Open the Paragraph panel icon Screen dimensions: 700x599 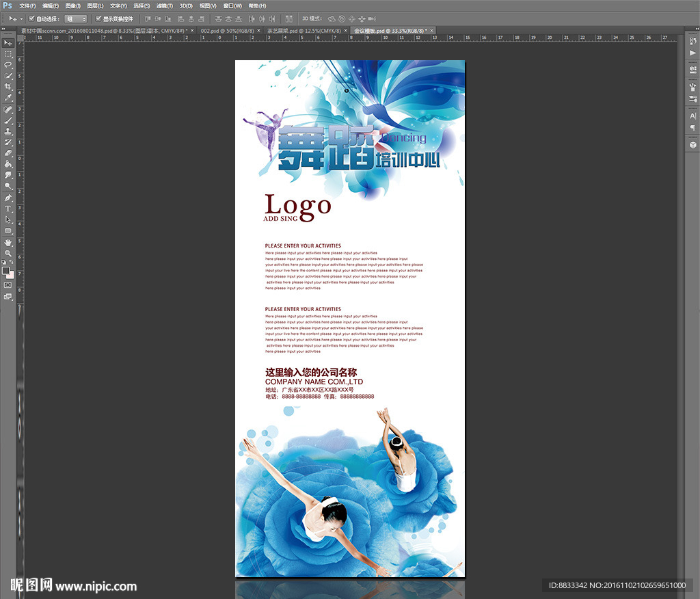[x=693, y=128]
